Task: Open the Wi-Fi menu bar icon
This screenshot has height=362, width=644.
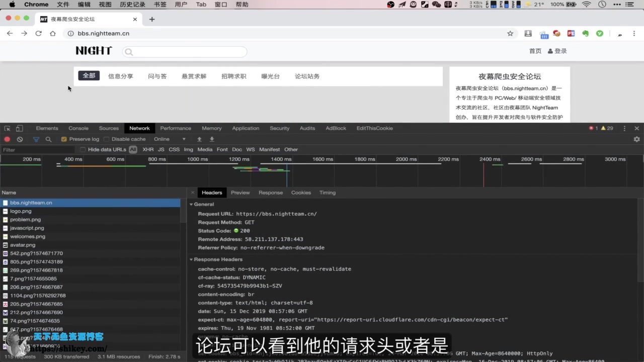Action: click(x=587, y=5)
